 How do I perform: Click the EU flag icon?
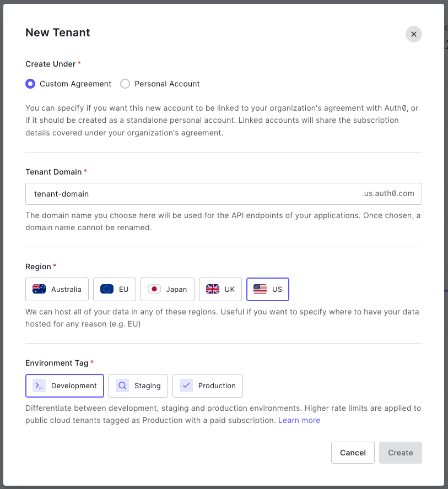(107, 289)
